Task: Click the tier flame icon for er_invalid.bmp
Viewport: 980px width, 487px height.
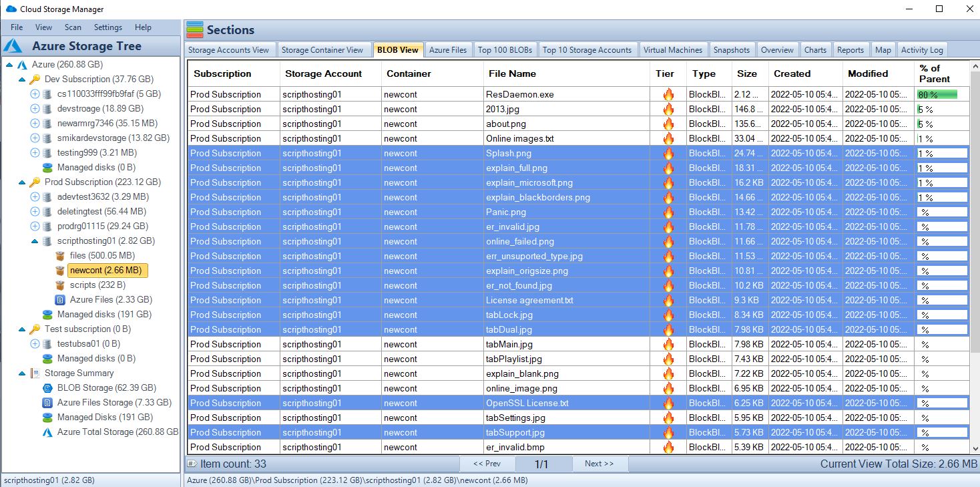Action: [x=668, y=447]
